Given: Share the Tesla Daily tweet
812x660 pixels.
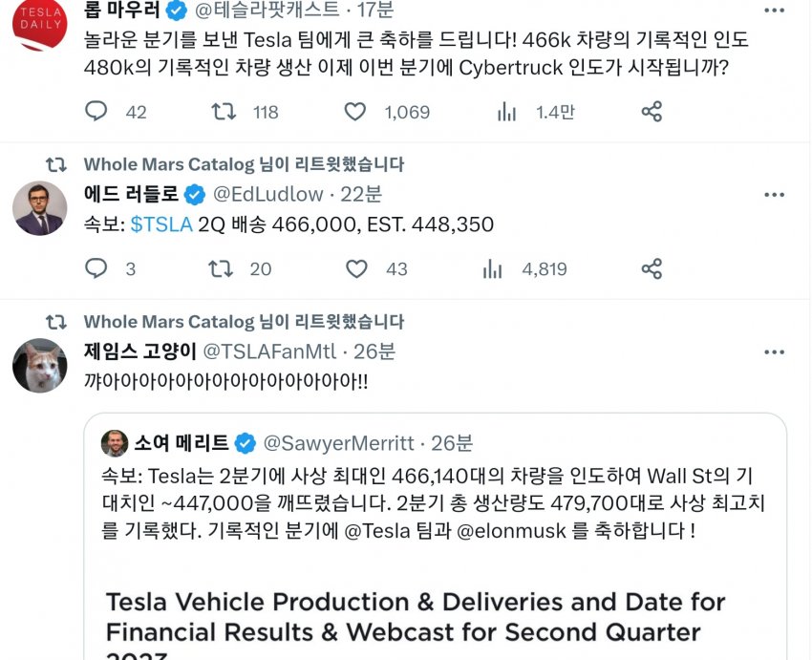Looking at the screenshot, I should [652, 112].
